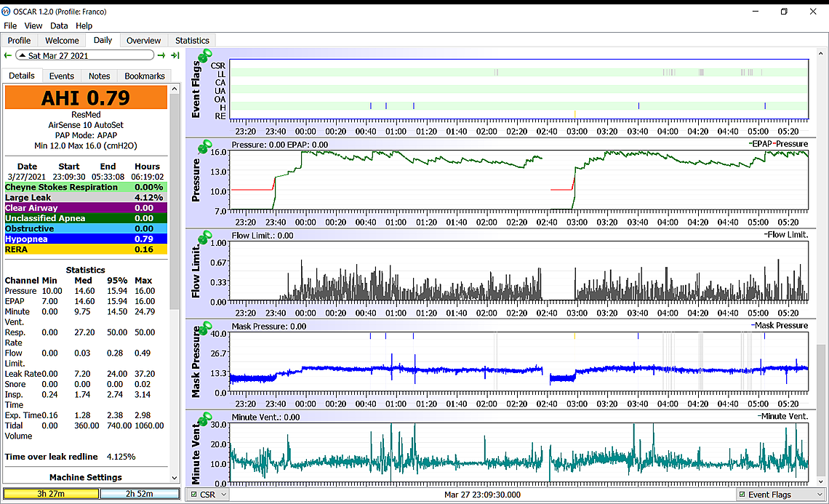Screen dimensions: 829x504
Task: Open the date picker showing Sat Mar 27 2021
Action: tap(84, 55)
